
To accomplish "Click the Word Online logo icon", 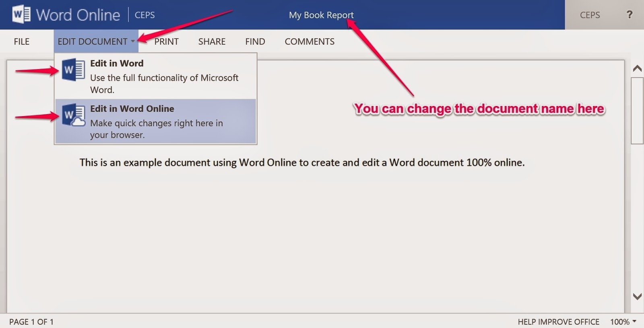I will (x=21, y=15).
